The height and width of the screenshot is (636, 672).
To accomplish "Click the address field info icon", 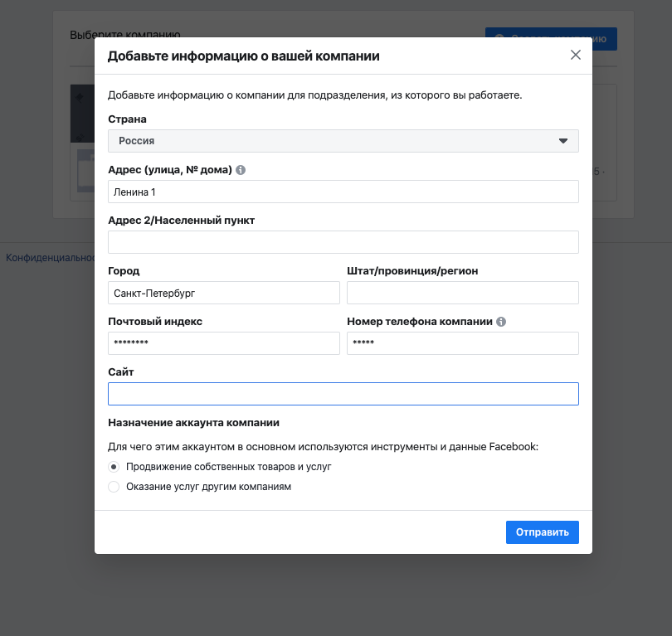I will pyautogui.click(x=241, y=170).
